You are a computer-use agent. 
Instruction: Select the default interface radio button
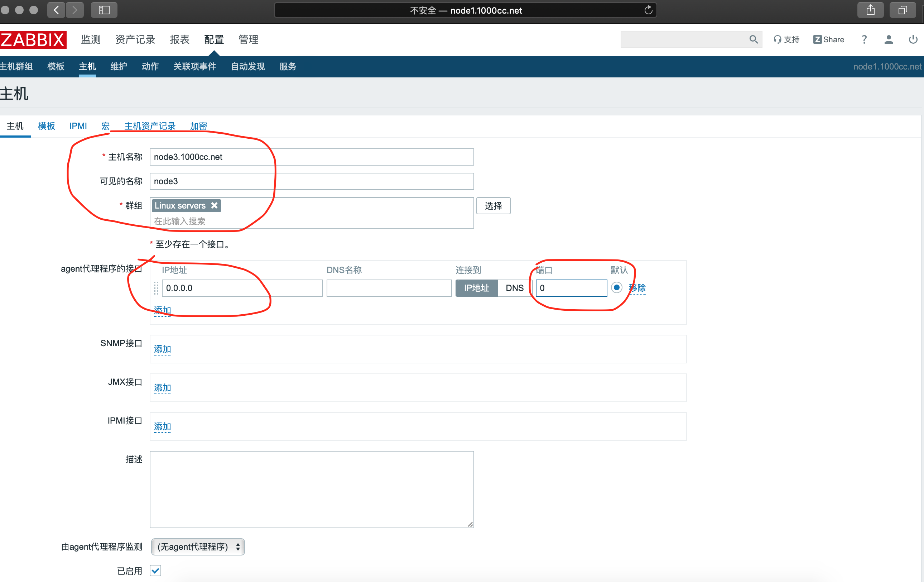(x=616, y=287)
